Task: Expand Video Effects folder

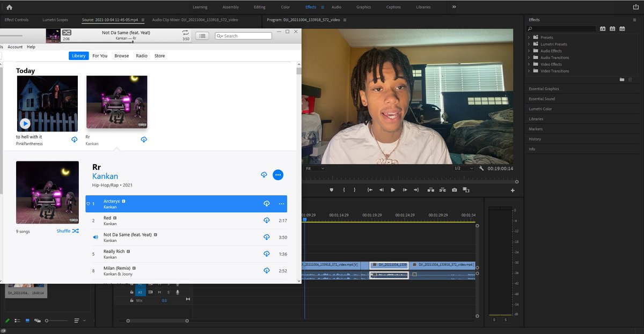Action: click(529, 64)
